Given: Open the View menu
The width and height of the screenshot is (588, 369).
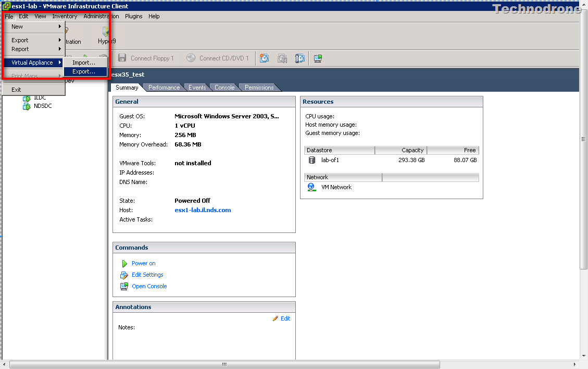Looking at the screenshot, I should click(40, 16).
